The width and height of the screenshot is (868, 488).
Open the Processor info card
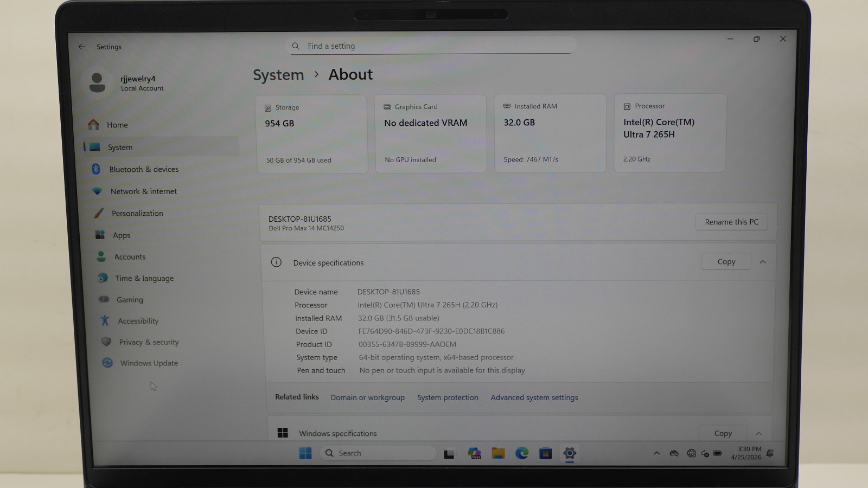670,133
